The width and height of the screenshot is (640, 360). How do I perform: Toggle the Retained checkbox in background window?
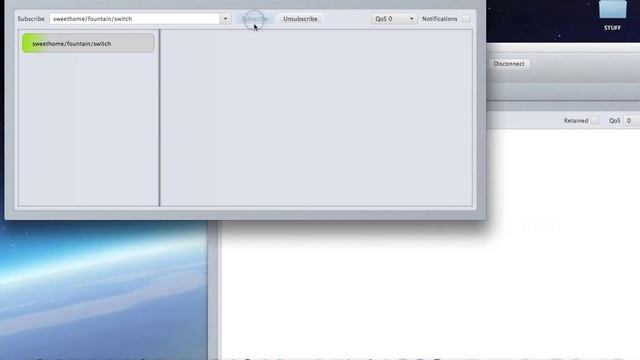(x=595, y=120)
